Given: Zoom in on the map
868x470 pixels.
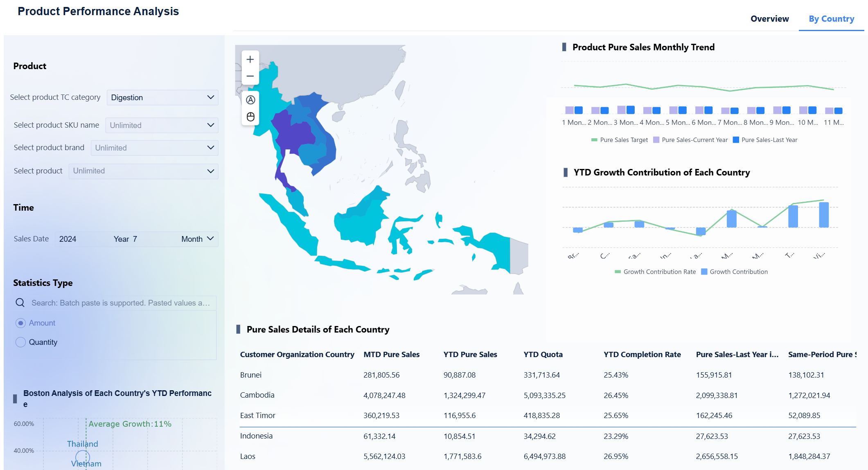Looking at the screenshot, I should click(250, 60).
